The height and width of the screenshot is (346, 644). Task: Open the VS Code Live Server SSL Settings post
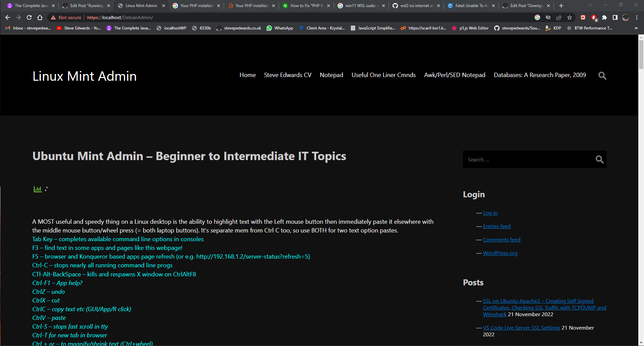pos(521,328)
